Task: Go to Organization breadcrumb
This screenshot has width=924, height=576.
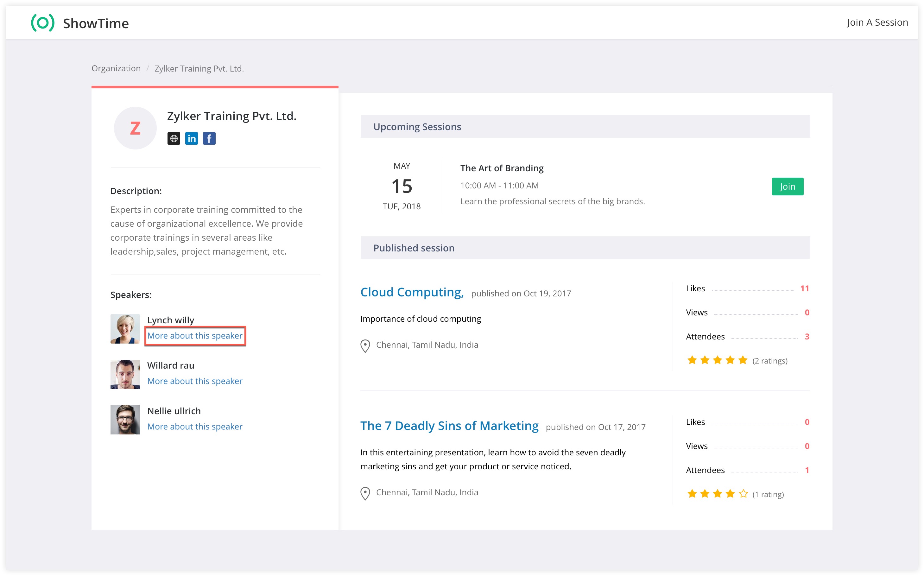Action: point(116,69)
